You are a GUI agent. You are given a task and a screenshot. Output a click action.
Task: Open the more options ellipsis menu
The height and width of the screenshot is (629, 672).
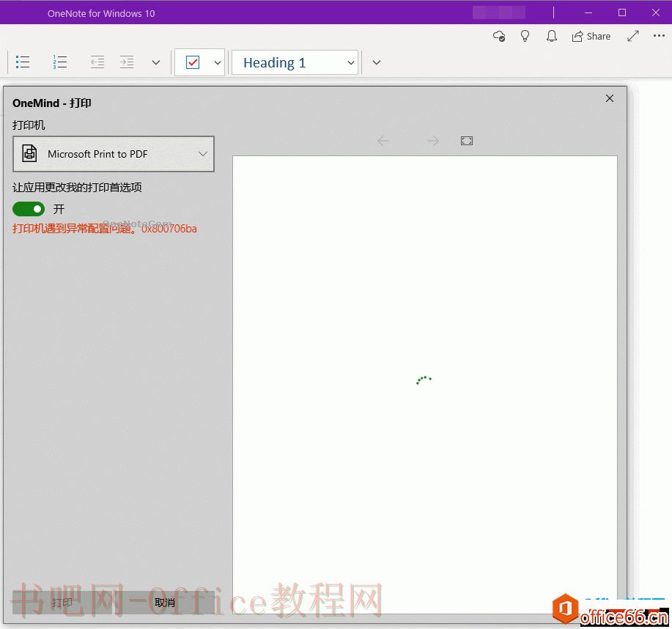click(x=659, y=36)
